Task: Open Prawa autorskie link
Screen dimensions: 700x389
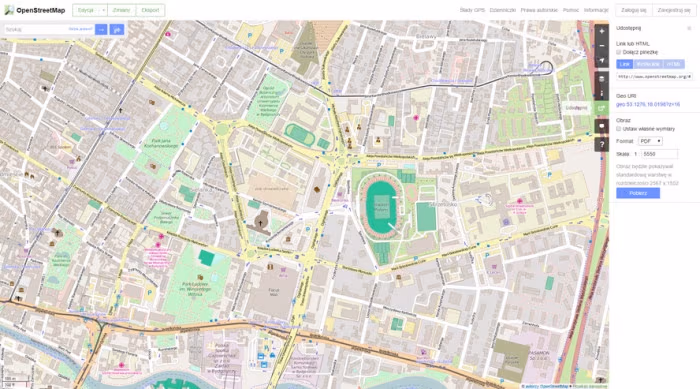Action: (x=539, y=10)
